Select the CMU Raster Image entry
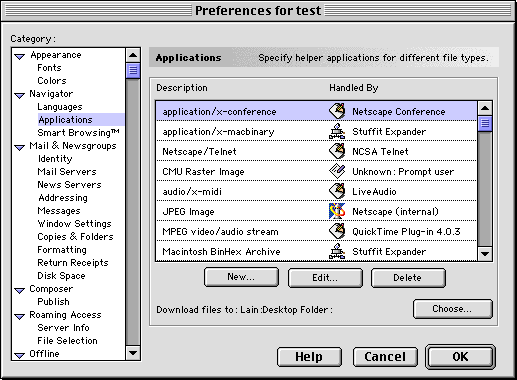Screen dimensions: 517x380 316,171
